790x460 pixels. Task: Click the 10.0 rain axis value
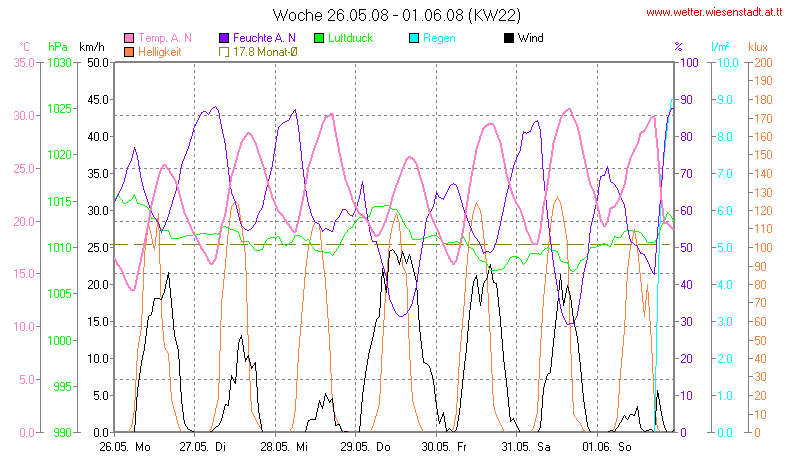(x=728, y=63)
